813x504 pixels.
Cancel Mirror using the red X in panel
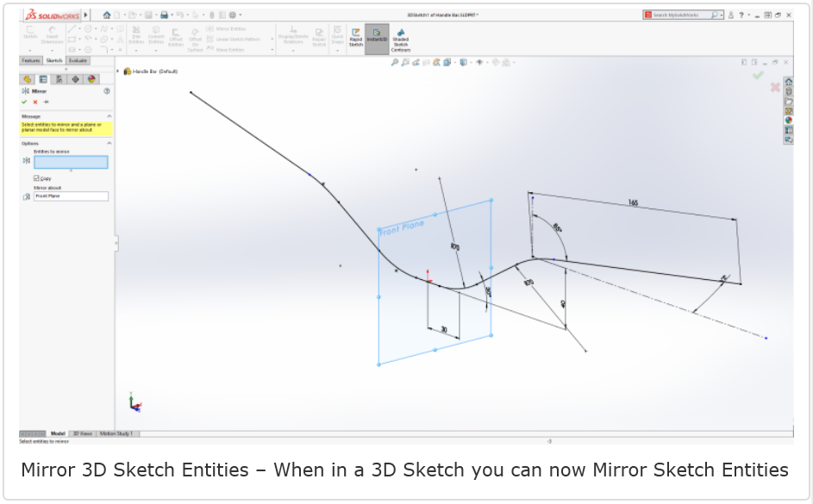click(35, 102)
